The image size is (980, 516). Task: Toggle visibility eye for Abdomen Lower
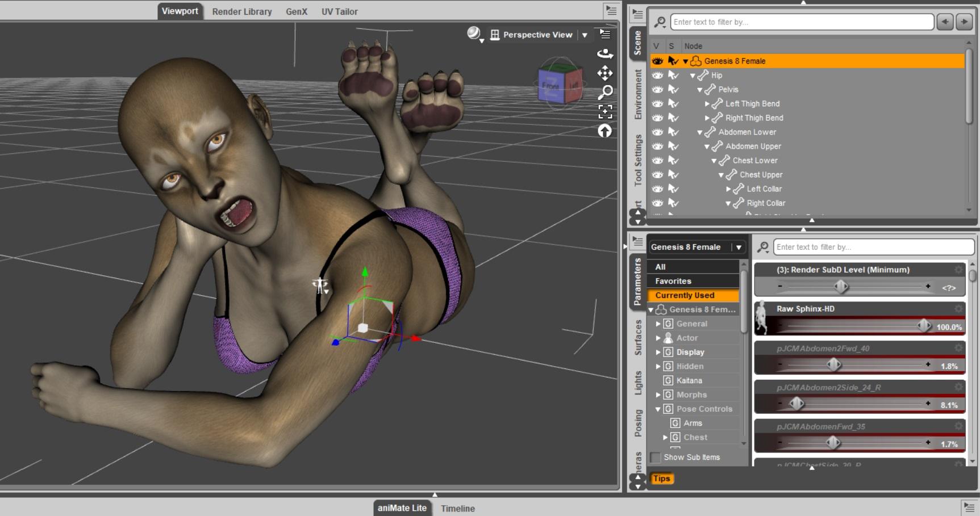pos(657,132)
